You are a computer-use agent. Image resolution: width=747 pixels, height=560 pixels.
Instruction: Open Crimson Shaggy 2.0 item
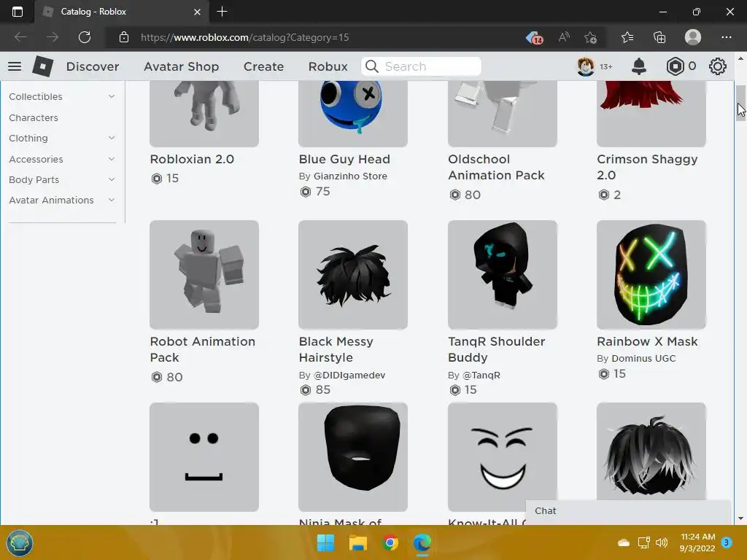(647, 167)
